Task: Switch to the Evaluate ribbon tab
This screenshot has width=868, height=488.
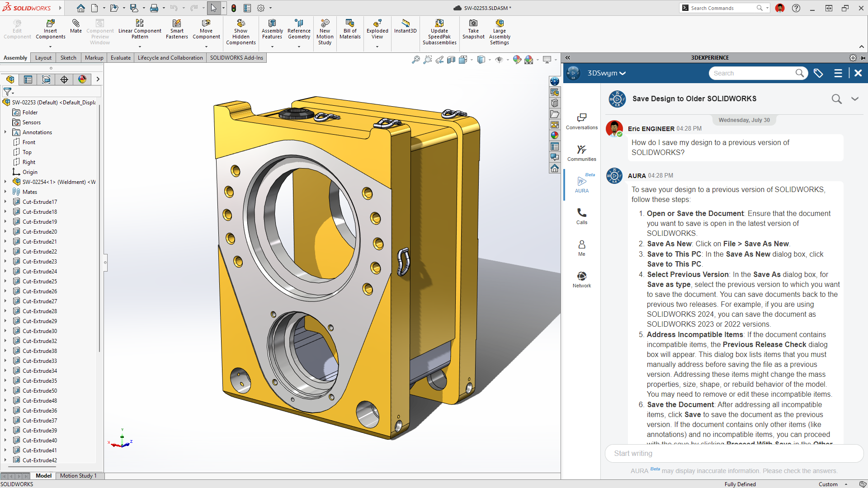Action: [x=121, y=57]
